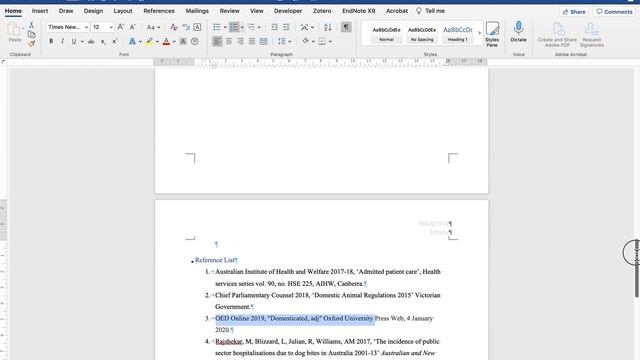This screenshot has height=360, width=640.
Task: Click the yellow text highlight color
Action: (x=149, y=41)
